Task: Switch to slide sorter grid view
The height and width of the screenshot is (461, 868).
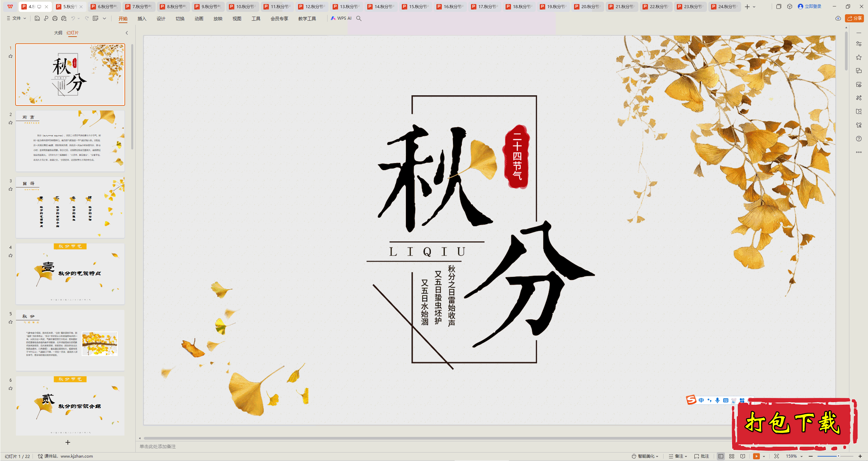Action: [x=732, y=456]
